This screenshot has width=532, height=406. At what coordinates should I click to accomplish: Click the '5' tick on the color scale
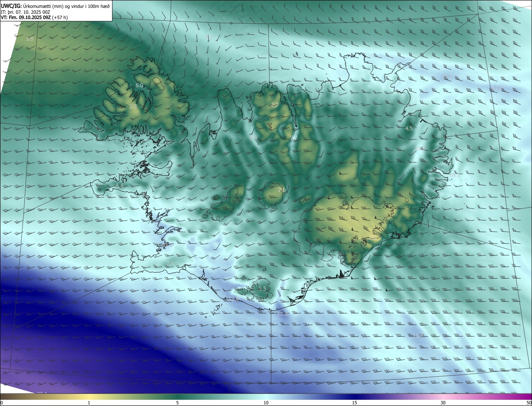tap(177, 403)
